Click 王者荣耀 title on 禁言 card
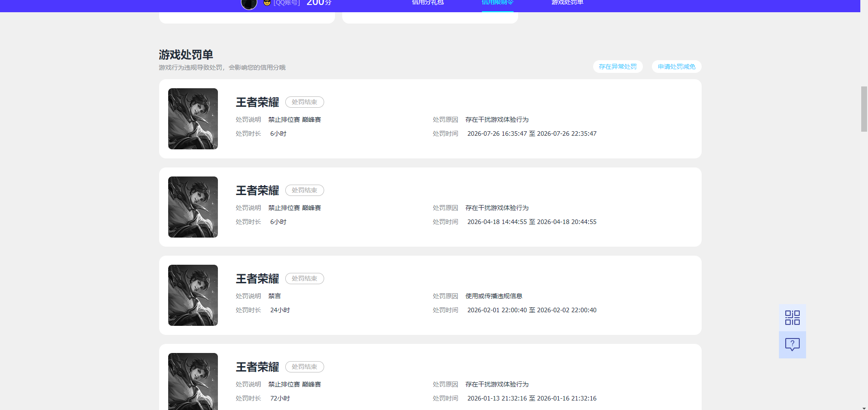This screenshot has height=410, width=868. tap(257, 279)
